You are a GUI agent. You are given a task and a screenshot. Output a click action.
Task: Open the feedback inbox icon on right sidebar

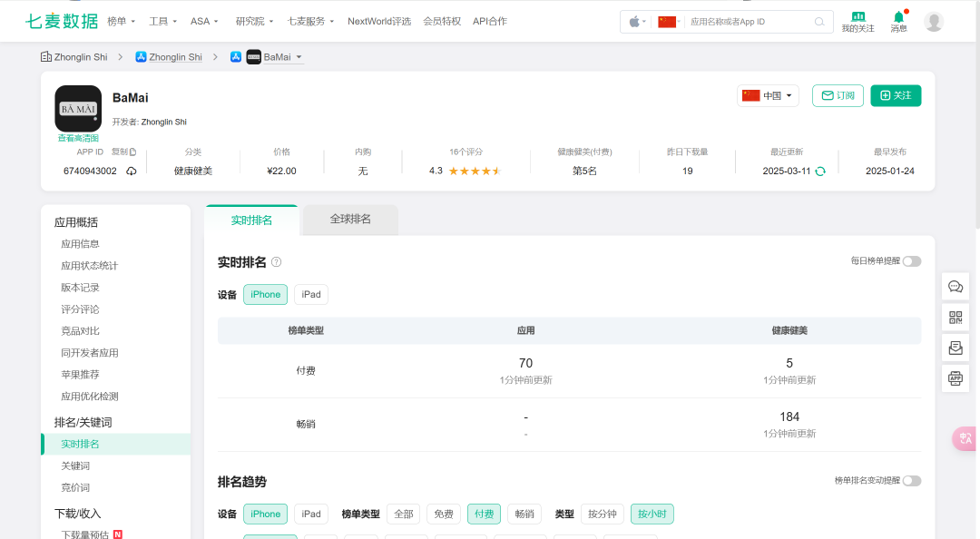click(x=955, y=348)
